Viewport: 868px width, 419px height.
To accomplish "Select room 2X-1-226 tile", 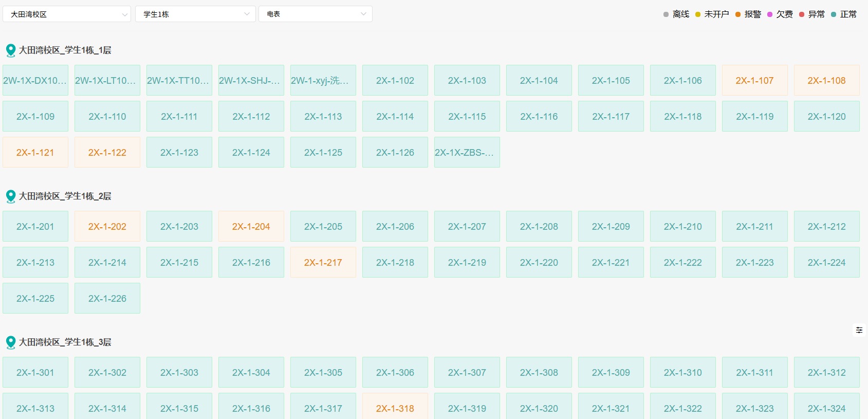I will (x=107, y=299).
